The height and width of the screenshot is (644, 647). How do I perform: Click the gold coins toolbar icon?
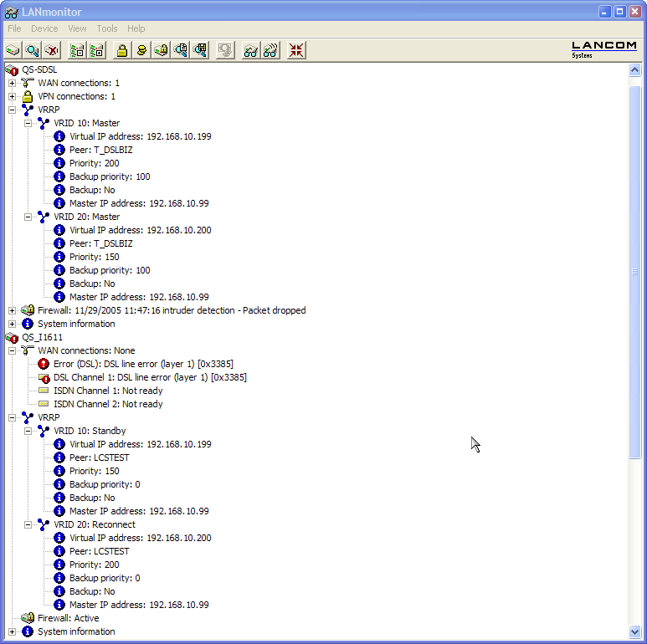point(141,51)
